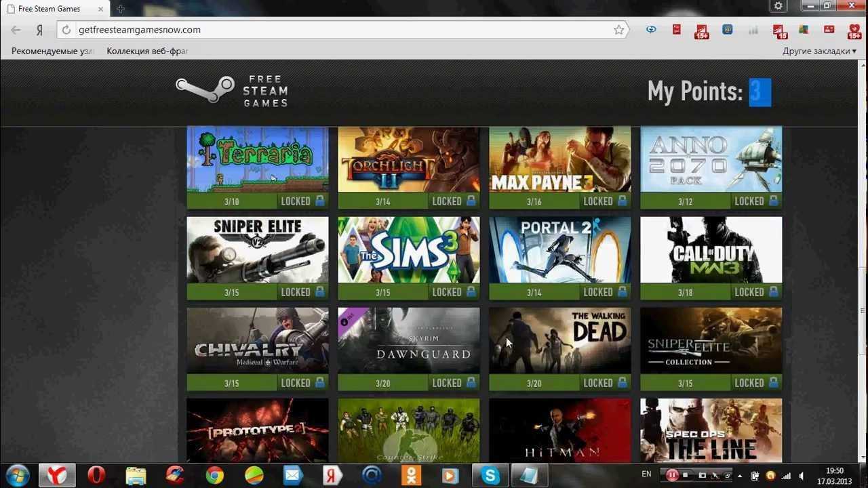Open the Mail.ru Agent @ taskbar icon
The width and height of the screenshot is (868, 488).
(372, 475)
